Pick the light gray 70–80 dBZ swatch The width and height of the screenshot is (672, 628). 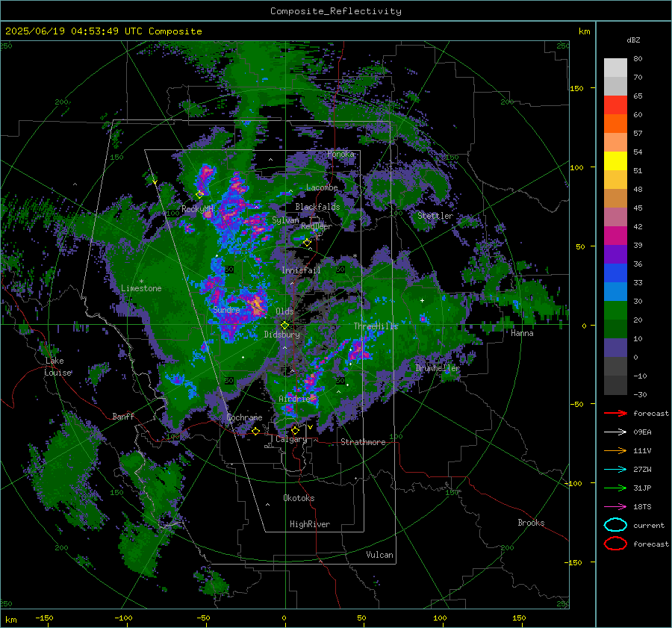615,68
